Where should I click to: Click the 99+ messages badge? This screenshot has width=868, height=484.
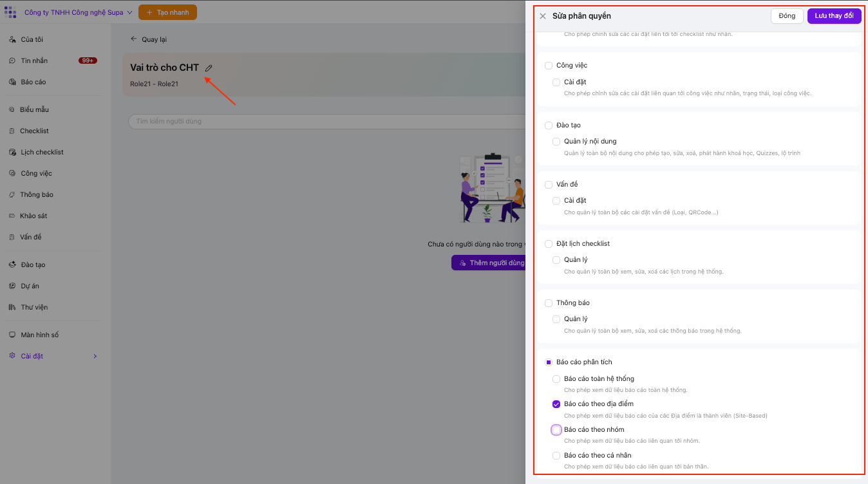[x=88, y=60]
